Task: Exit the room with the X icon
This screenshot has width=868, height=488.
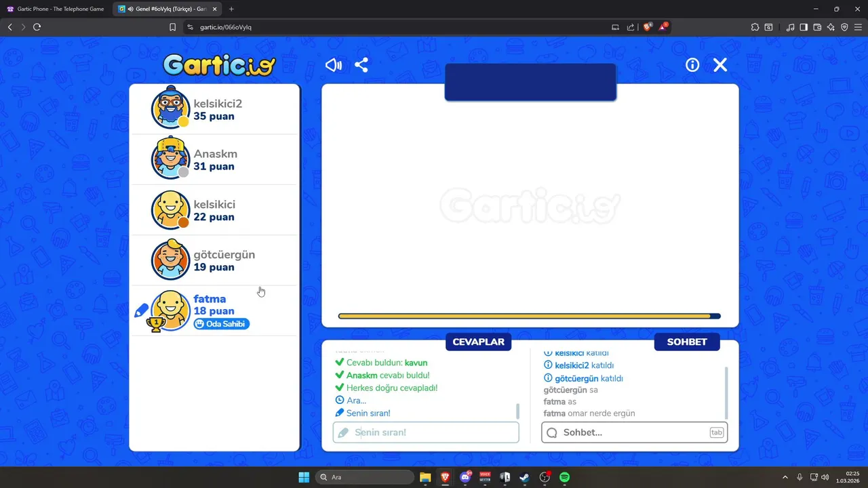Action: tap(720, 65)
